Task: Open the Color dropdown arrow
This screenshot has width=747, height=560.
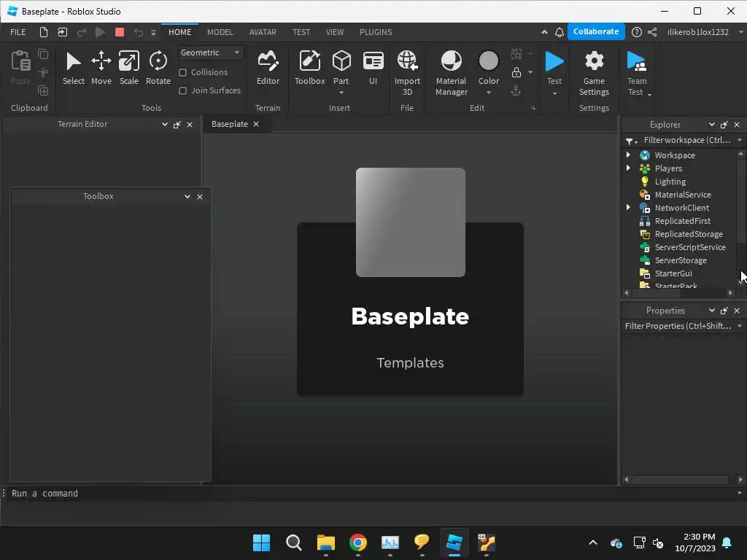Action: click(488, 93)
